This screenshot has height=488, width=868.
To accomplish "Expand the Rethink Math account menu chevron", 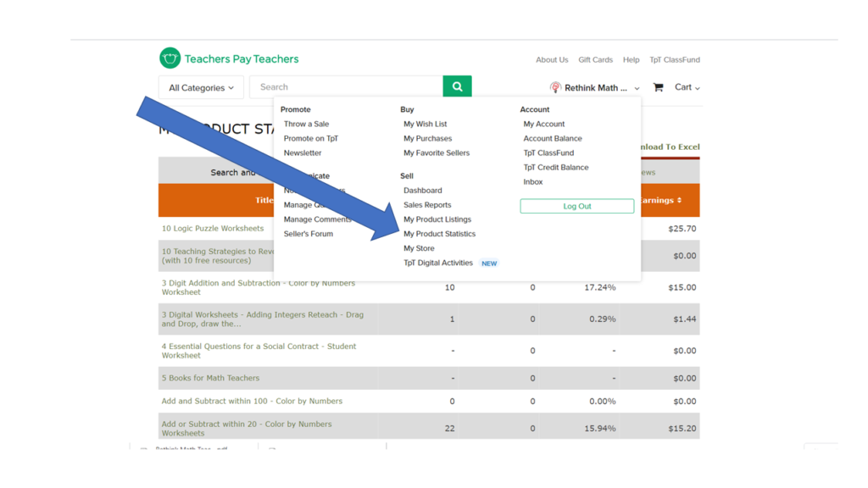I will pos(637,88).
